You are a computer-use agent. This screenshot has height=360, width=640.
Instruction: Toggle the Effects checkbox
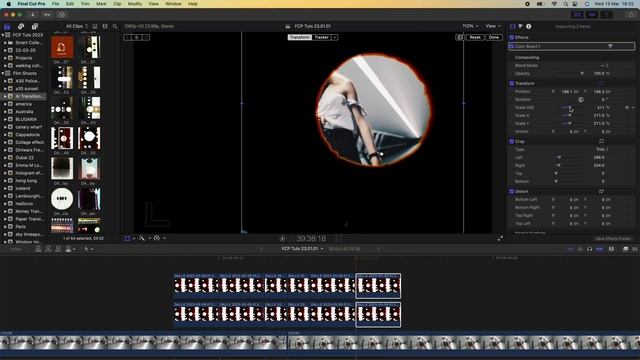click(x=511, y=38)
